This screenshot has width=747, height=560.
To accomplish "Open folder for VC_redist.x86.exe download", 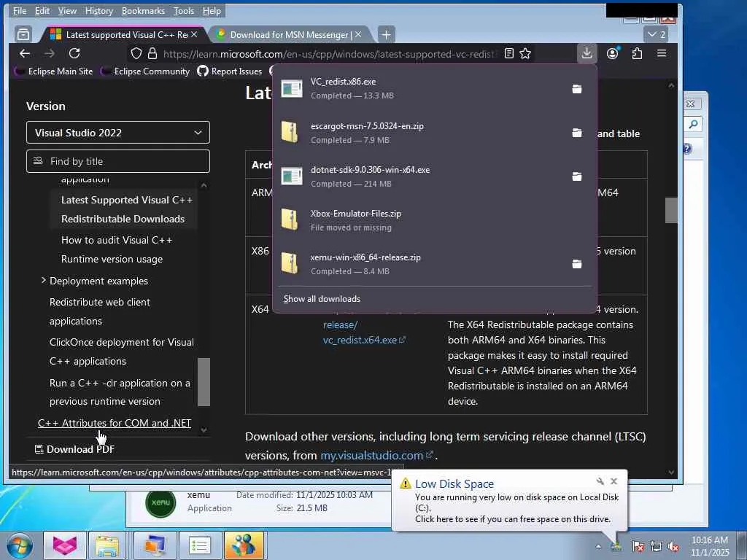I will 576,89.
